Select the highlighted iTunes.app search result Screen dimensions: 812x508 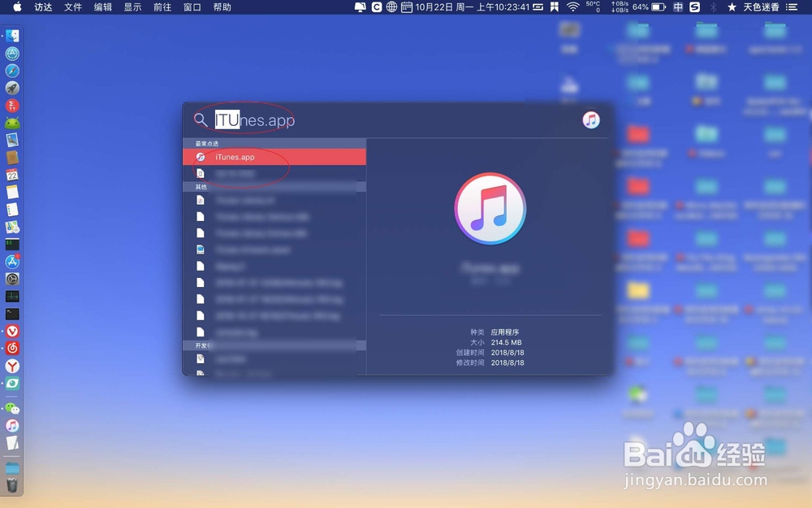point(235,157)
